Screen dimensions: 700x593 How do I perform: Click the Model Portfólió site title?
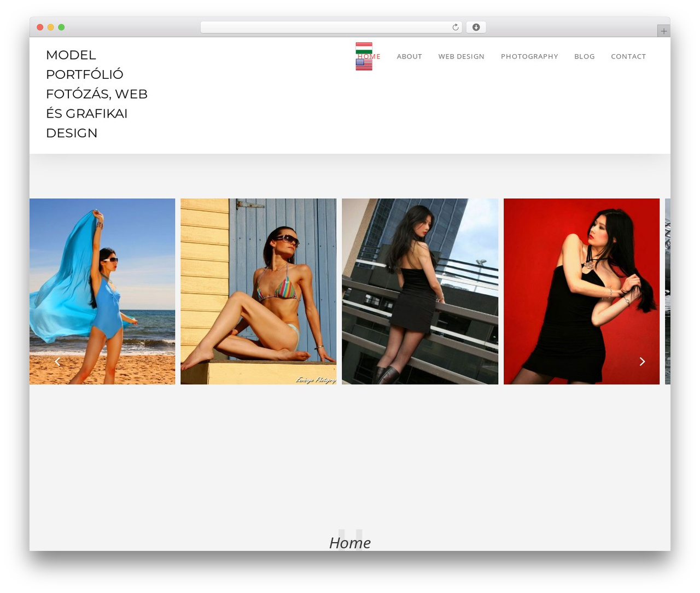[x=97, y=94]
